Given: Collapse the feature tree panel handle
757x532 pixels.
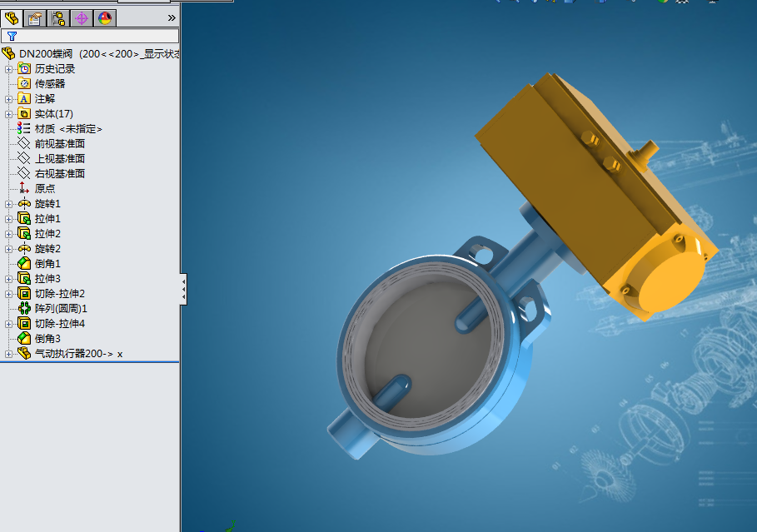Looking at the screenshot, I should click(x=183, y=289).
